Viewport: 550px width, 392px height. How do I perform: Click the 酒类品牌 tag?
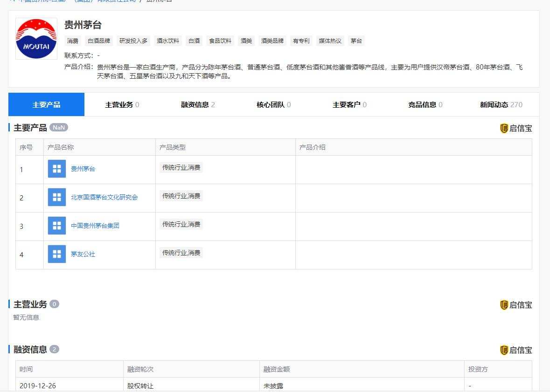[272, 41]
